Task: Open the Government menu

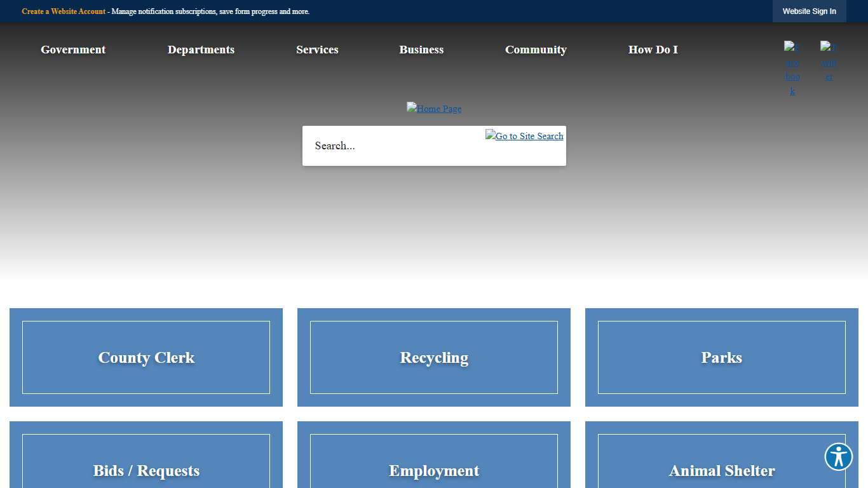Action: coord(73,50)
